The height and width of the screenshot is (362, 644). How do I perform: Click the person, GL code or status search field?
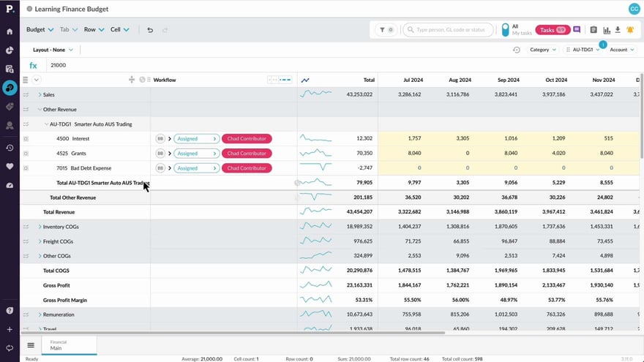click(x=449, y=30)
